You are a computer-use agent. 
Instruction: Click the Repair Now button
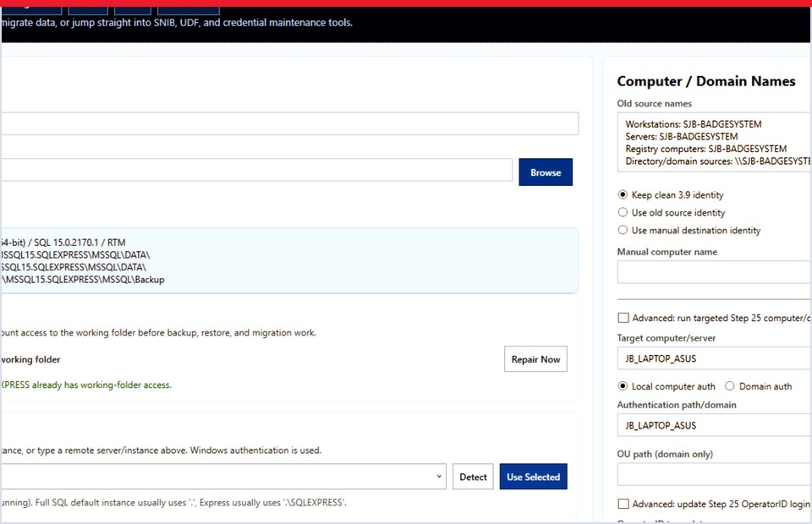(535, 359)
